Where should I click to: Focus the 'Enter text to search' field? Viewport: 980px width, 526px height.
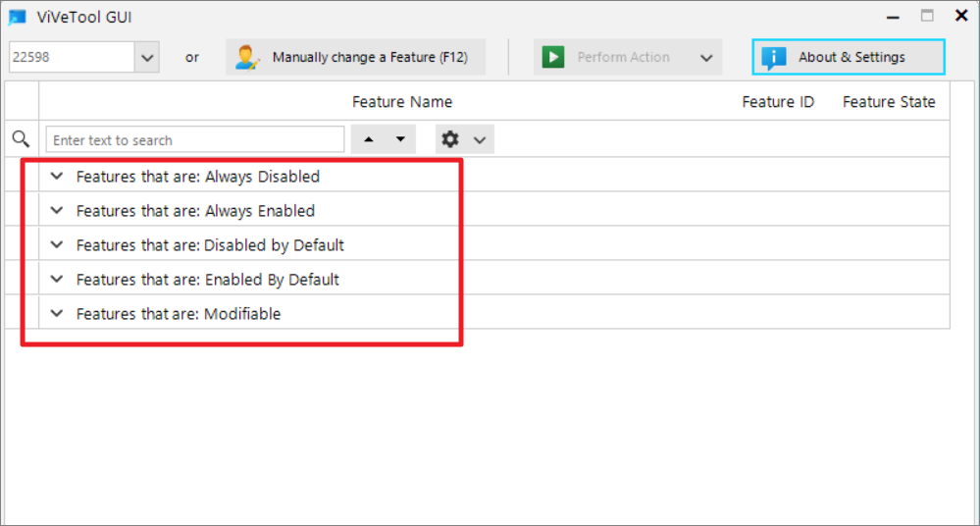coord(195,139)
